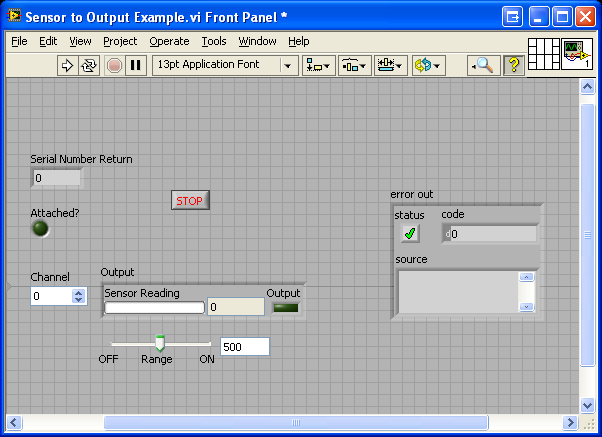This screenshot has width=602, height=437.
Task: Click the red STOP button
Action: [190, 200]
